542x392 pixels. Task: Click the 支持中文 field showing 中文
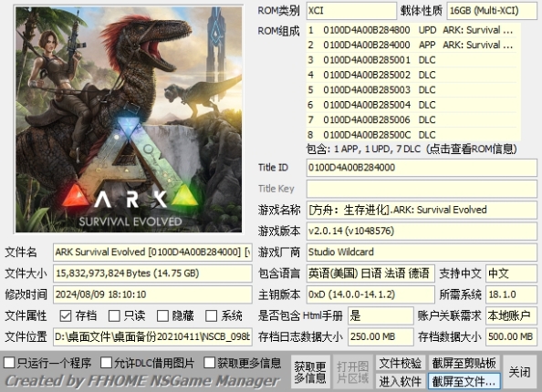coord(511,273)
